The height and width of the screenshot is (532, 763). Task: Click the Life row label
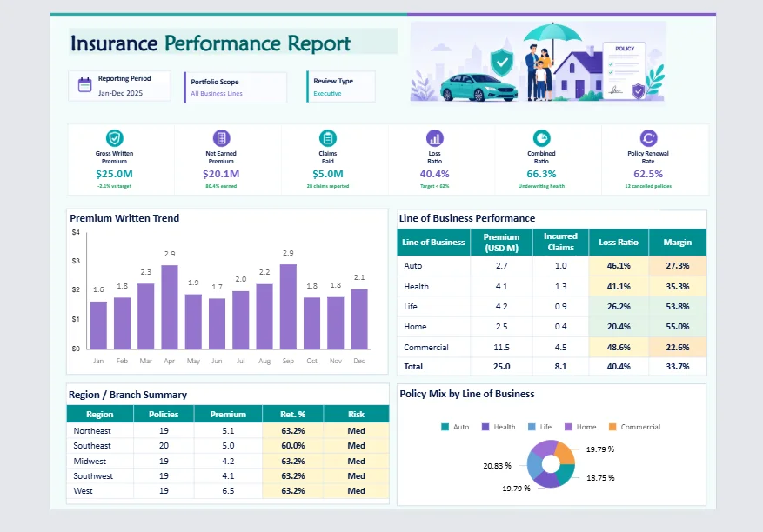click(x=411, y=306)
